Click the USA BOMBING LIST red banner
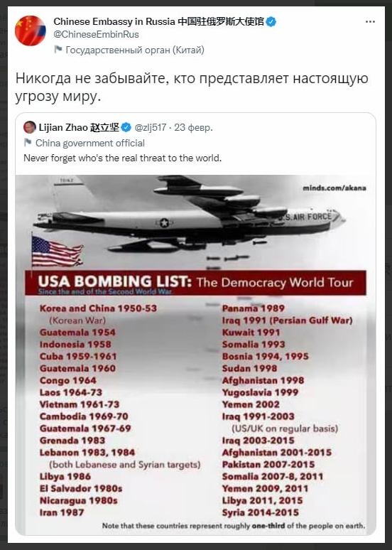 pos(196,283)
